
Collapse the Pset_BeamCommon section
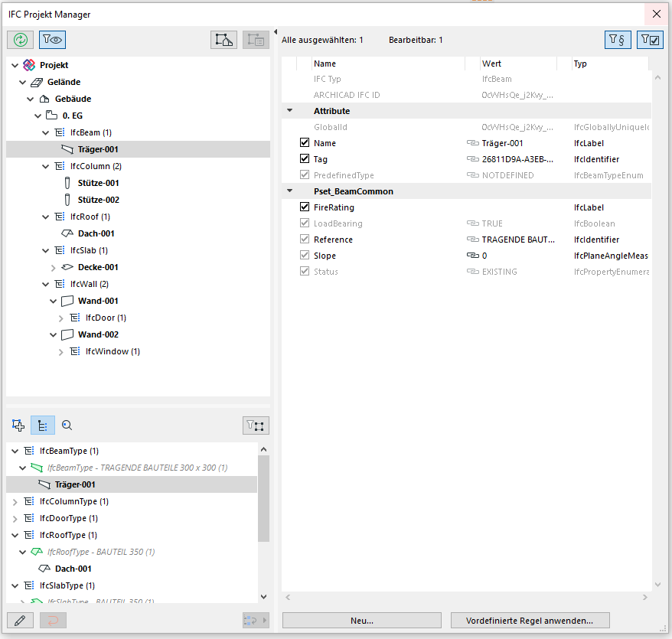289,191
